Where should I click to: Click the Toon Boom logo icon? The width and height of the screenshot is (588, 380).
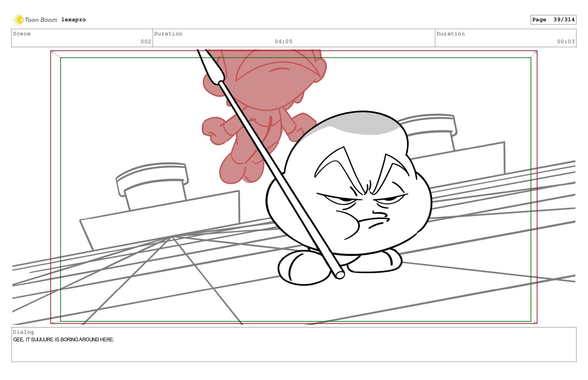coord(18,20)
